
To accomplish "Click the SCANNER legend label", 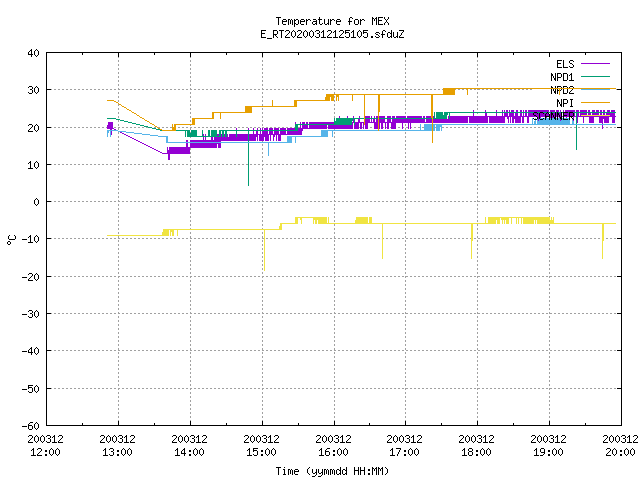I will 553,116.
